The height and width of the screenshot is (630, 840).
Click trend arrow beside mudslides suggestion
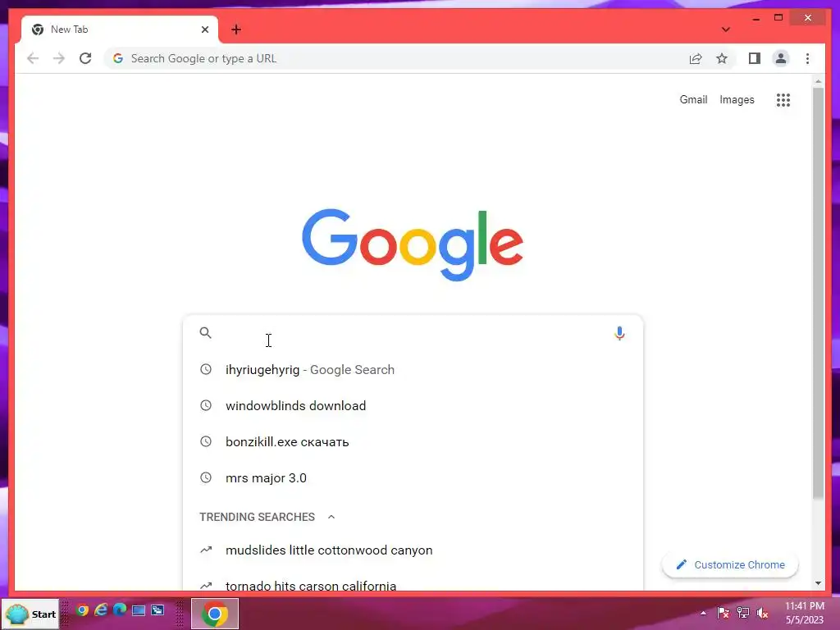tap(206, 550)
